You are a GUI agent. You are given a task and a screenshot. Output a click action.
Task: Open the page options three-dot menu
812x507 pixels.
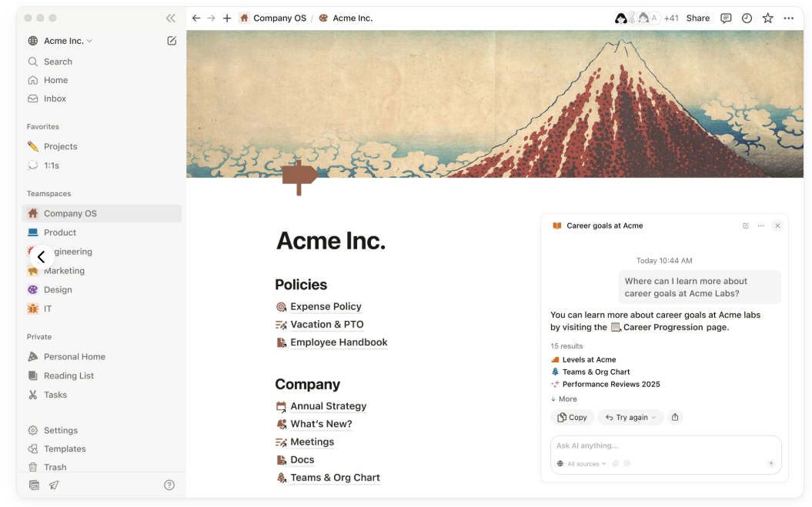(789, 18)
